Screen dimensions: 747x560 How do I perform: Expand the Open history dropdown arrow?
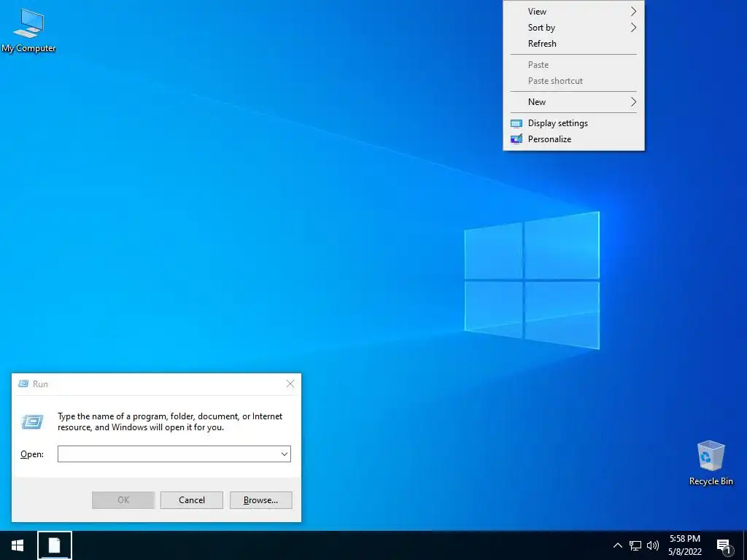pos(285,454)
